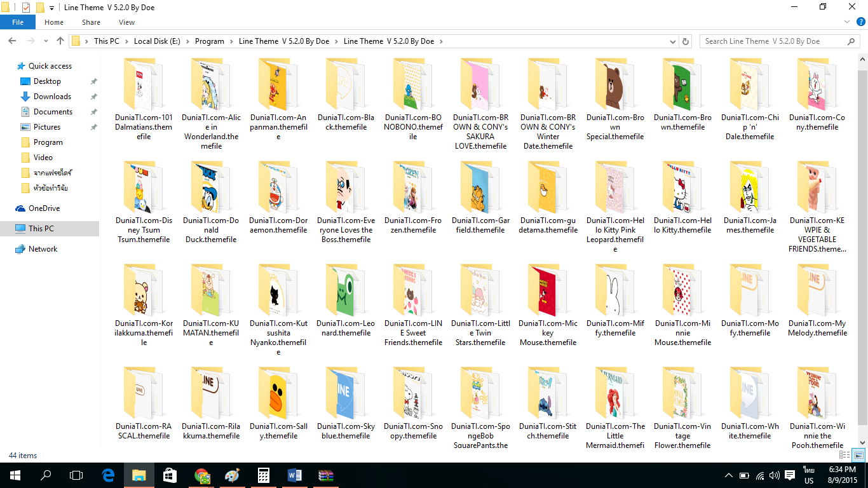Select the Anpanman themefile folder
This screenshot has height=488, width=868.
pos(279,99)
